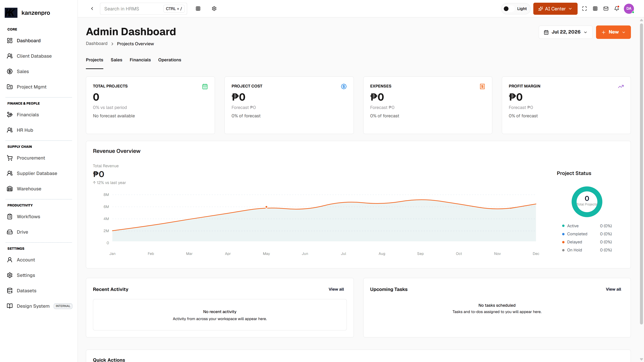Open the Procurement cart icon
The image size is (644, 362).
[x=10, y=158]
